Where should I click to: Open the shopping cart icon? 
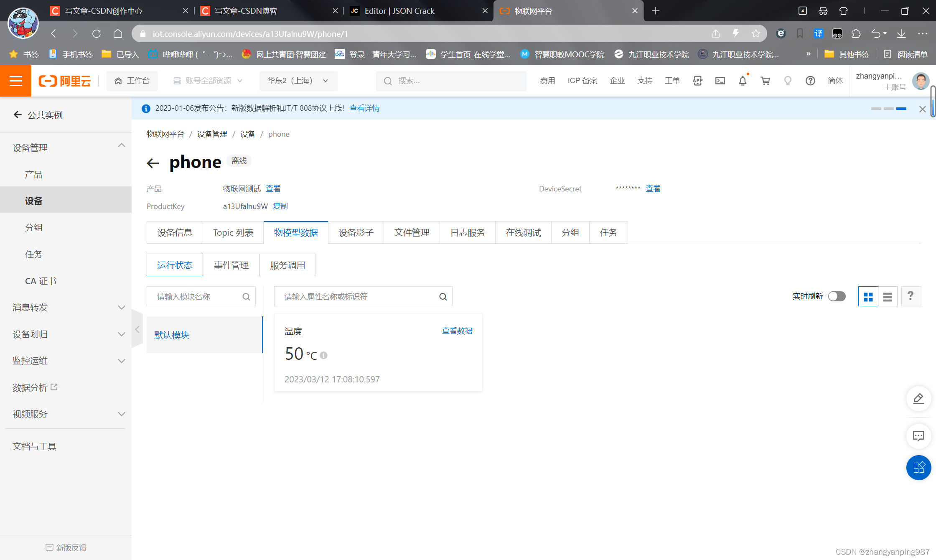point(765,81)
